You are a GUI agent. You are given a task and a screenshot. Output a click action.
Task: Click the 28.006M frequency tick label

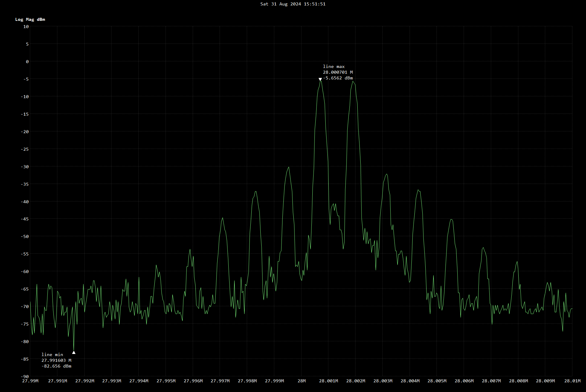tap(464, 381)
